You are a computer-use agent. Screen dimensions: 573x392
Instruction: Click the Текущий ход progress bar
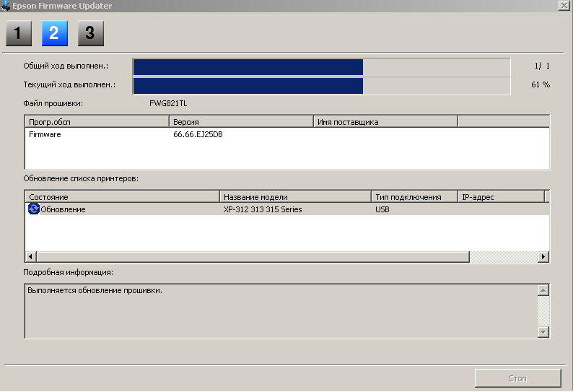[x=320, y=85]
